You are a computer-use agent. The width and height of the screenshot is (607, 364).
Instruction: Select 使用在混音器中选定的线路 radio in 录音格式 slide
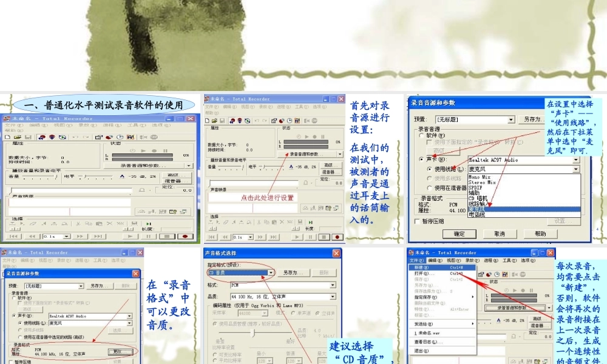[x=21, y=337]
